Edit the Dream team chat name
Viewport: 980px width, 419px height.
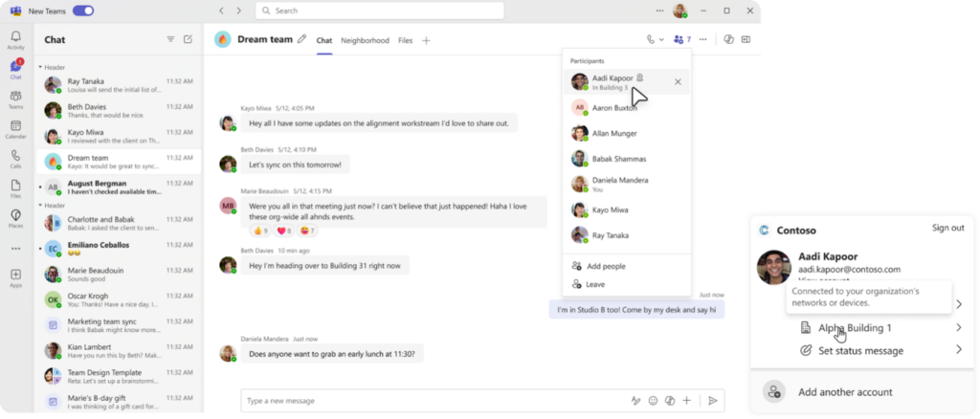301,39
